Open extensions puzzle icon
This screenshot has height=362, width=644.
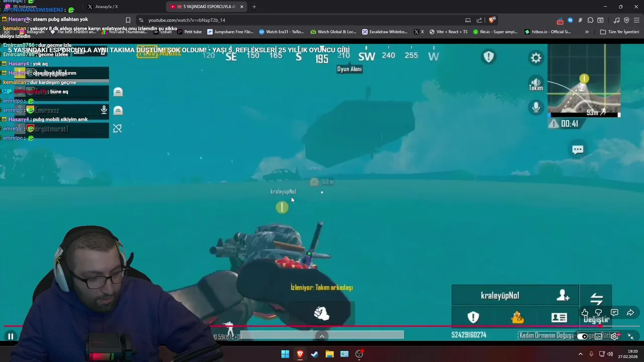[x=590, y=20]
